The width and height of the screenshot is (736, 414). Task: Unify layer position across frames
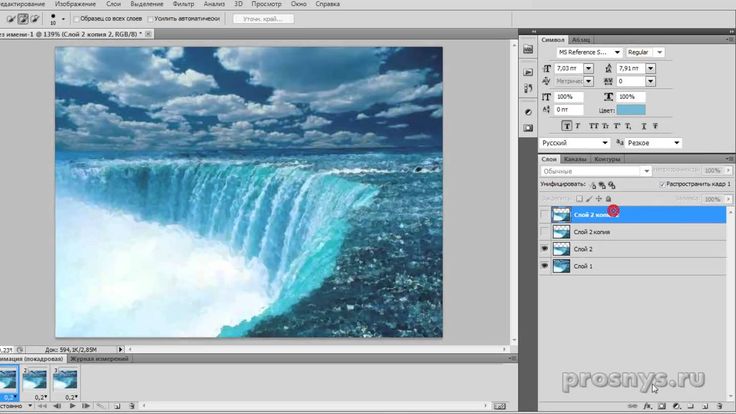click(593, 185)
